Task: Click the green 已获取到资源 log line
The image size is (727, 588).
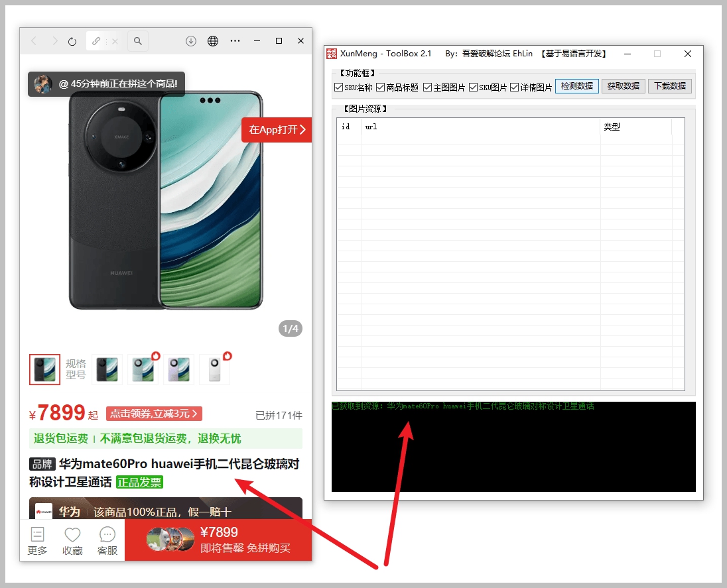Action: [463, 406]
